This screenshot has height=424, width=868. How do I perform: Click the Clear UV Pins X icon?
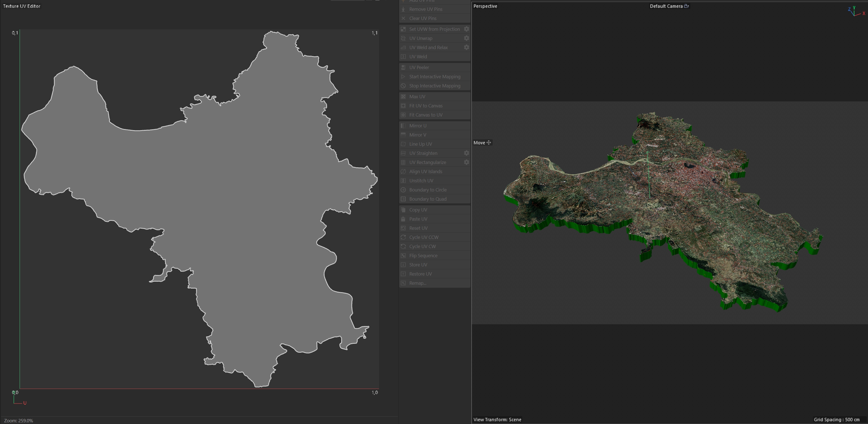403,18
